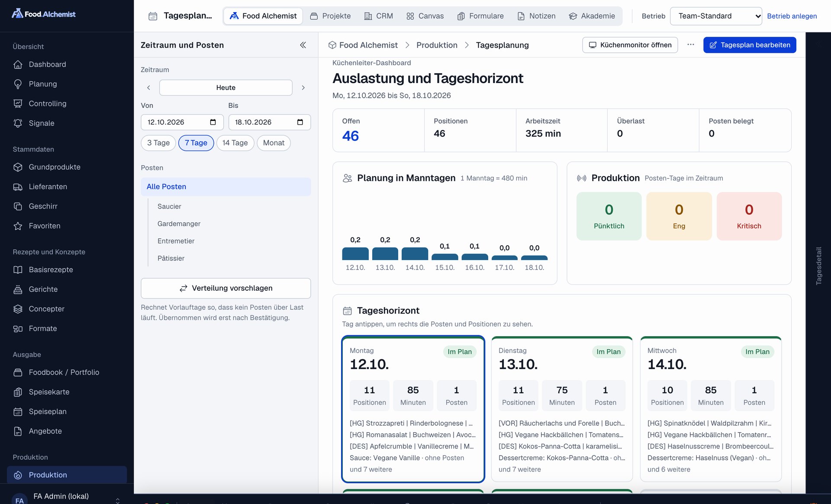The width and height of the screenshot is (831, 504).
Task: Click Verteilung vorschlagen button
Action: click(x=225, y=288)
